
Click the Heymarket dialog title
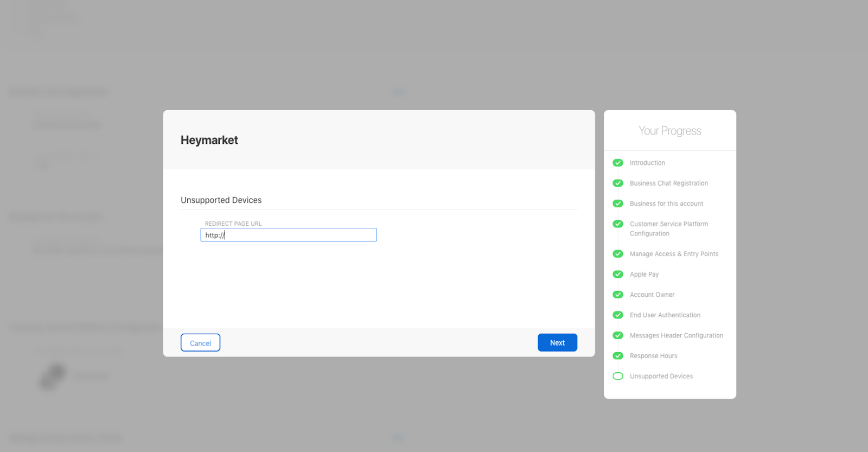point(209,140)
